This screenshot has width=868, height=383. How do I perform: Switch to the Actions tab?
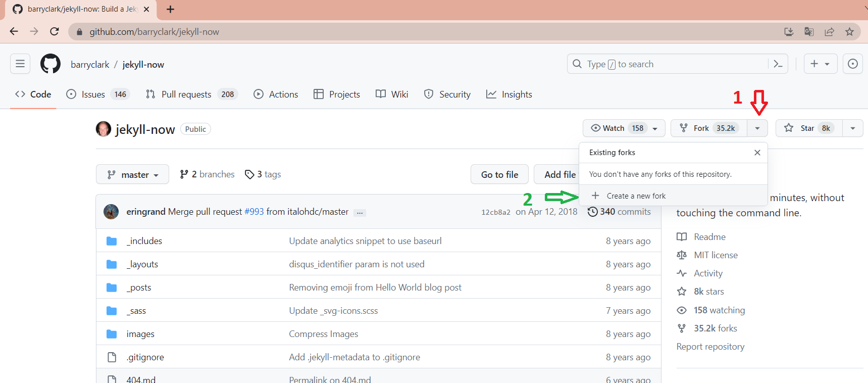tap(276, 94)
